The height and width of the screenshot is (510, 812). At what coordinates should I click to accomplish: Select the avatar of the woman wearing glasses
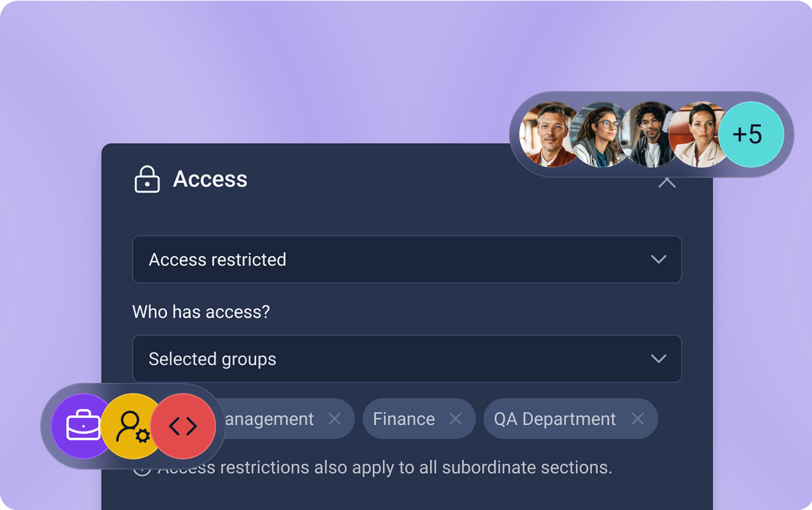599,135
